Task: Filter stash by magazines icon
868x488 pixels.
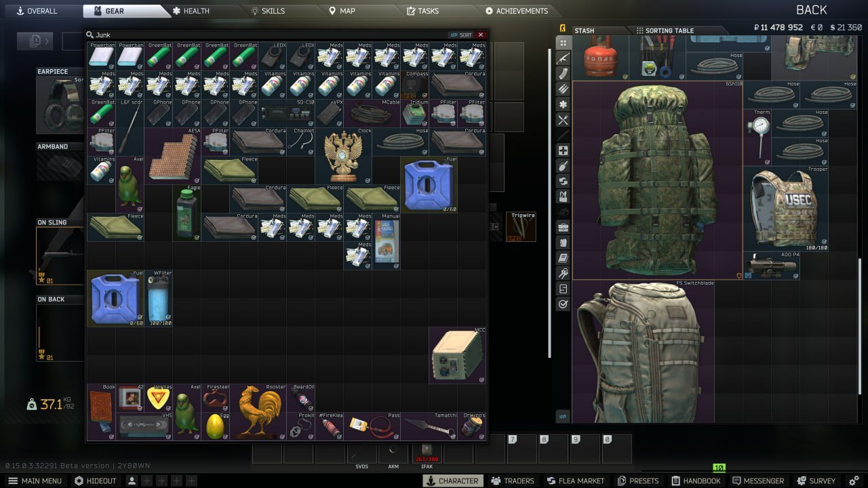Action: (563, 73)
